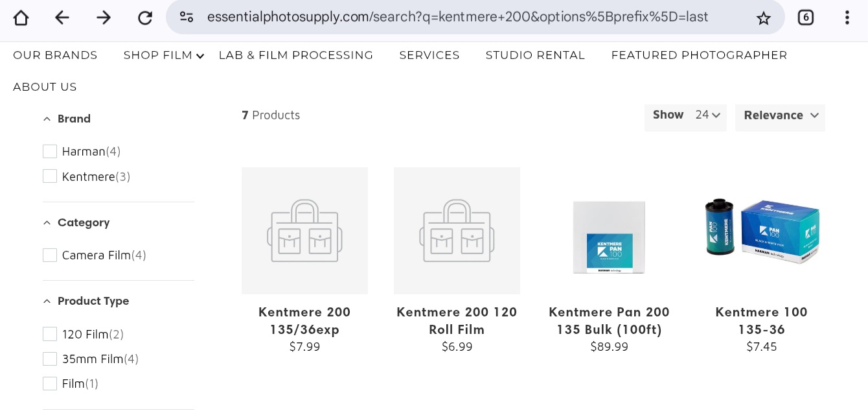Open the tab switcher showing 6 tabs
Image resolution: width=868 pixels, height=415 pixels.
pyautogui.click(x=805, y=18)
